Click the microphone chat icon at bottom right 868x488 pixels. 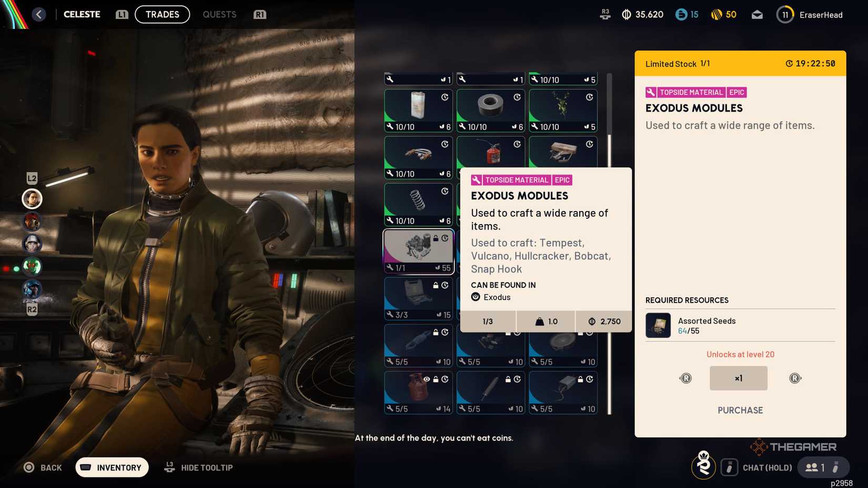click(x=729, y=467)
